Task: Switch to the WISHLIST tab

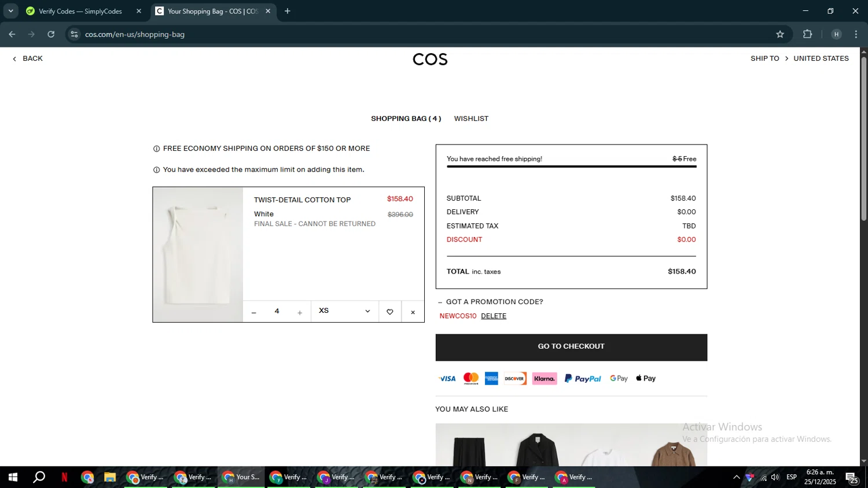Action: click(x=471, y=119)
